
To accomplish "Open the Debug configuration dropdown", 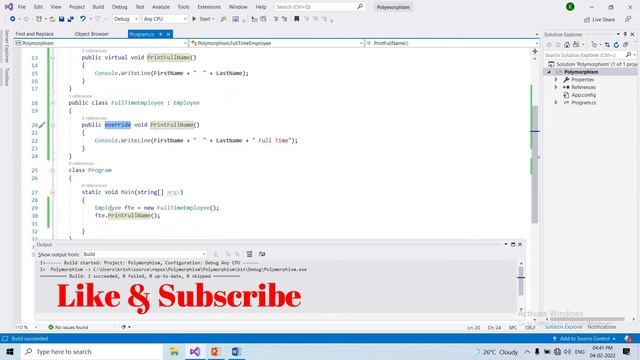I will 125,19.
